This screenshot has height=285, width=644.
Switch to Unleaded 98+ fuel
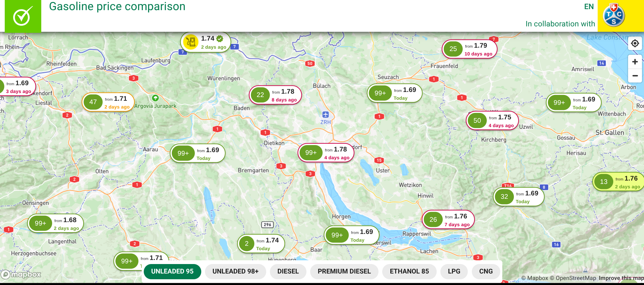coord(235,271)
